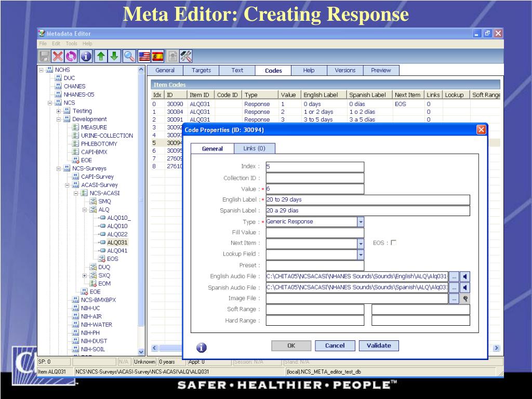Image resolution: width=532 pixels, height=399 pixels.
Task: Click the OK button
Action: (x=291, y=345)
